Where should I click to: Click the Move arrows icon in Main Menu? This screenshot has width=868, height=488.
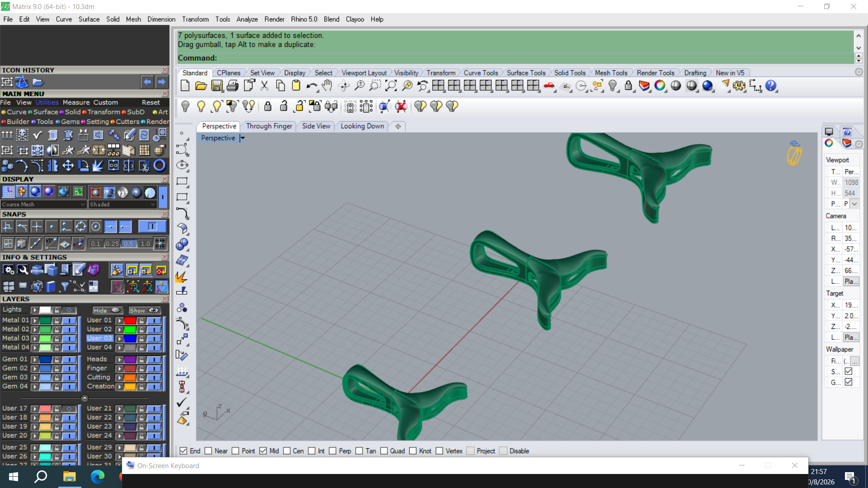[68, 166]
